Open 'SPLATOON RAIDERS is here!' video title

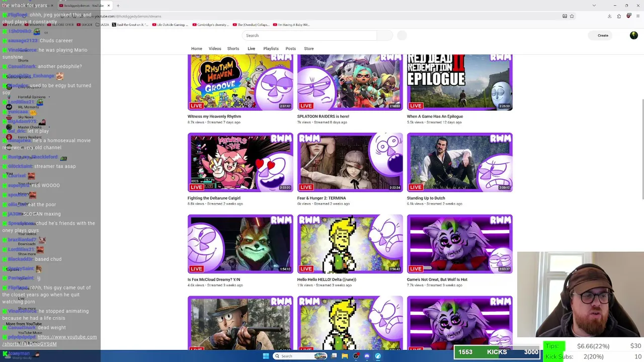click(x=323, y=116)
